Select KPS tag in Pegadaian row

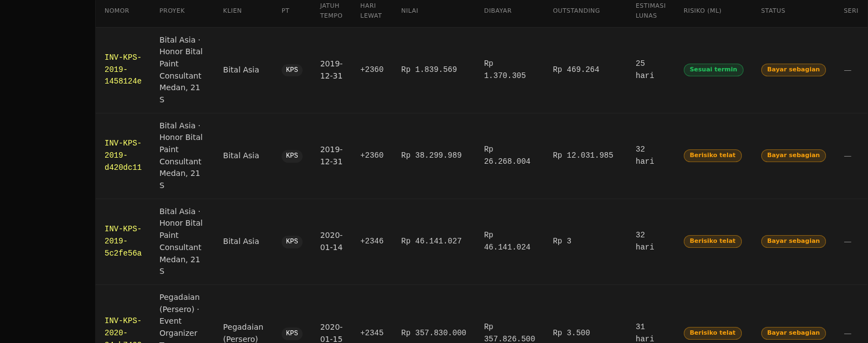coord(292,333)
